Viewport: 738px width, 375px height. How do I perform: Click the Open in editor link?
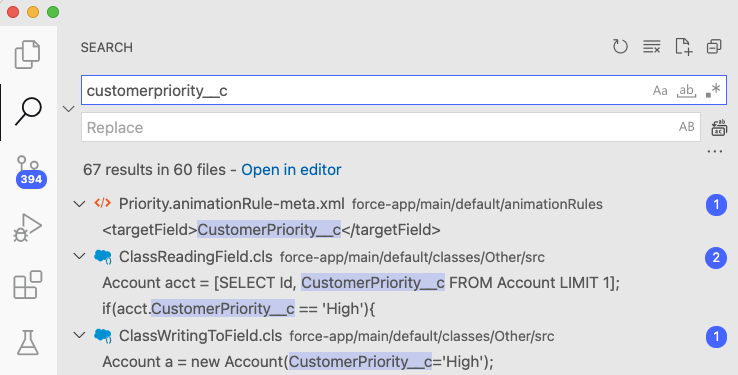pyautogui.click(x=291, y=169)
